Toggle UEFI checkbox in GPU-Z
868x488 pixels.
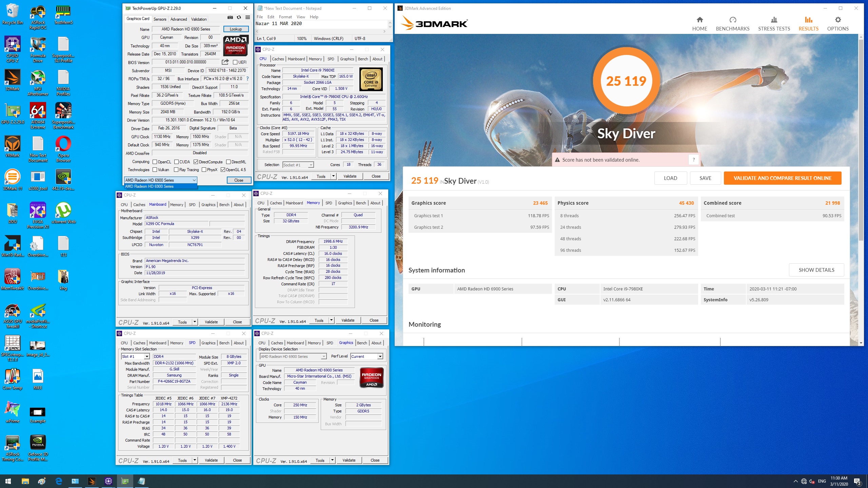click(235, 62)
